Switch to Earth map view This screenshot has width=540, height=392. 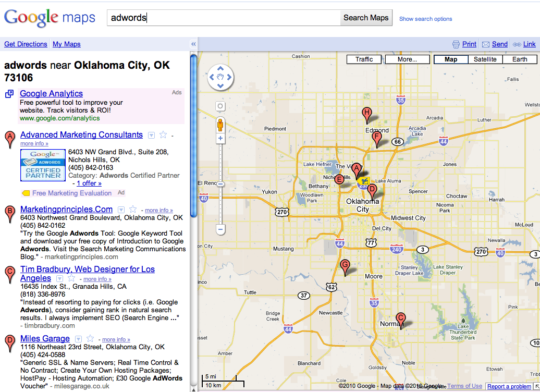[519, 59]
